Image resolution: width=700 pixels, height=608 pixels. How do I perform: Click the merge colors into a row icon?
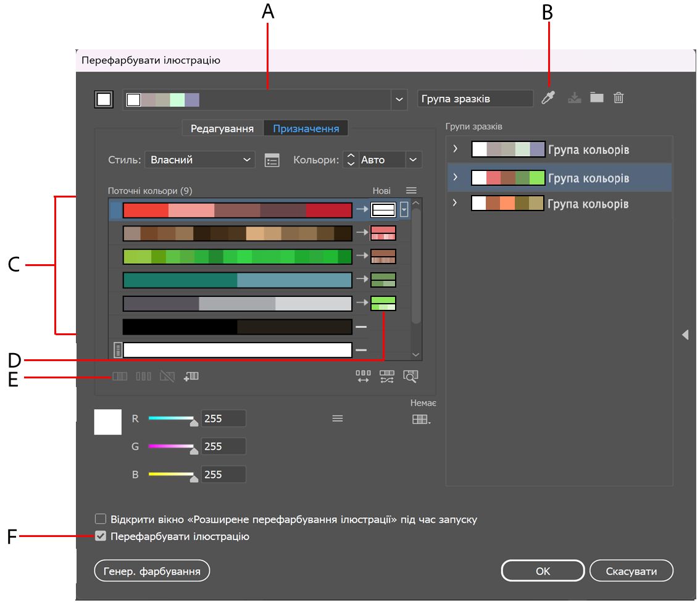coord(120,377)
